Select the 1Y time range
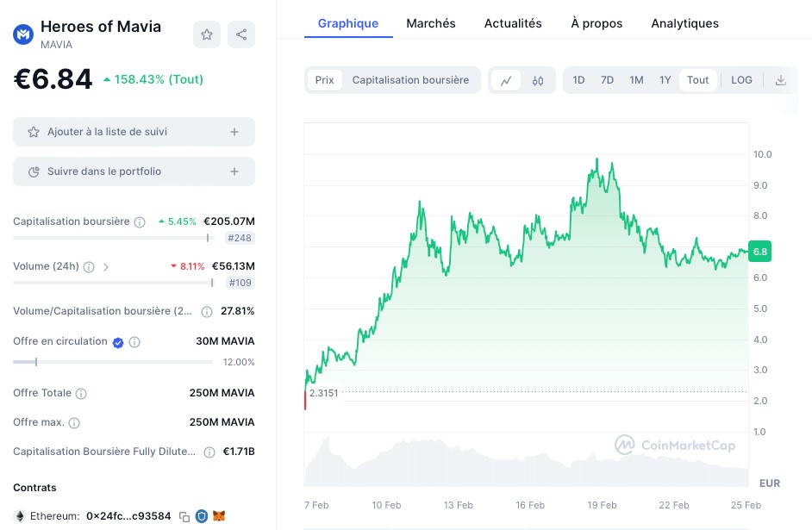The width and height of the screenshot is (812, 530). point(665,79)
